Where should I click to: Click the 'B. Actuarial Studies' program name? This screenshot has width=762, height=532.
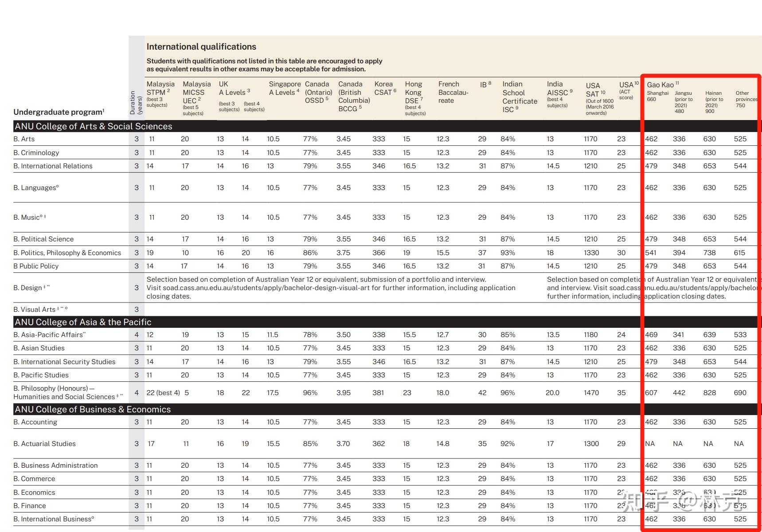pyautogui.click(x=44, y=443)
